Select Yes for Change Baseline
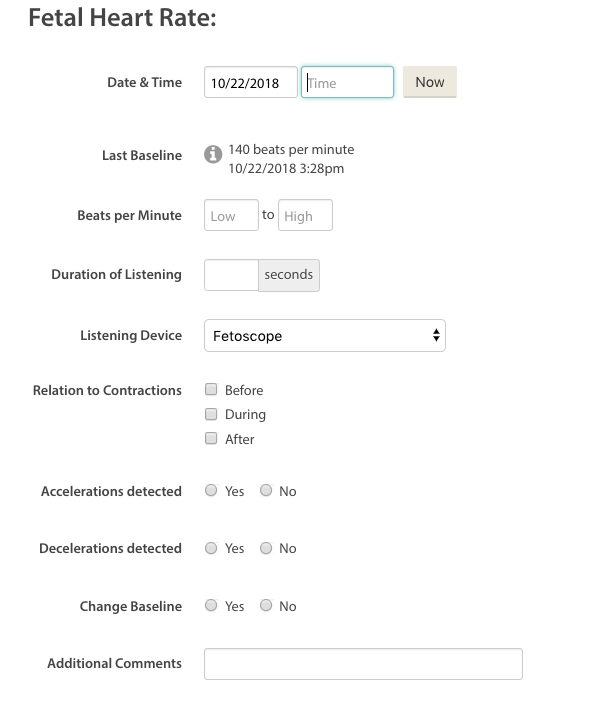The height and width of the screenshot is (712, 608). point(211,605)
